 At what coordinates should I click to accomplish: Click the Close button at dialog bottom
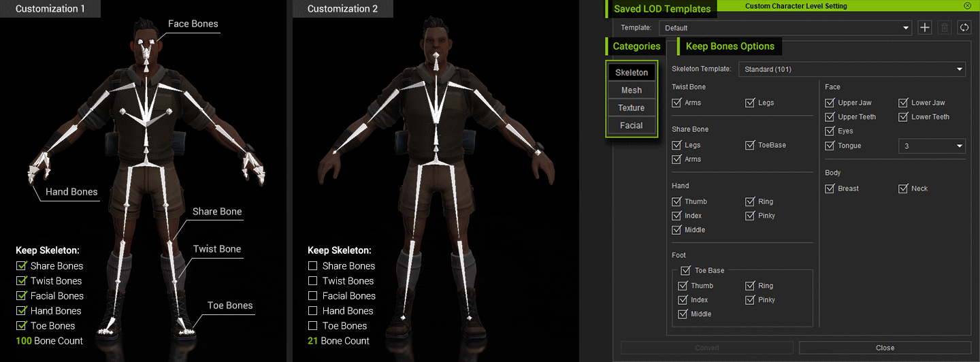(885, 348)
